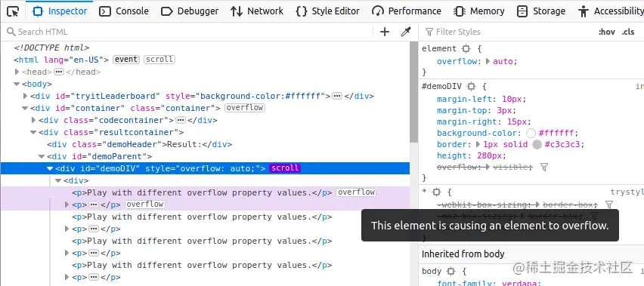Collapse the body element node
Screen dimensions: 644x286
(x=17, y=84)
